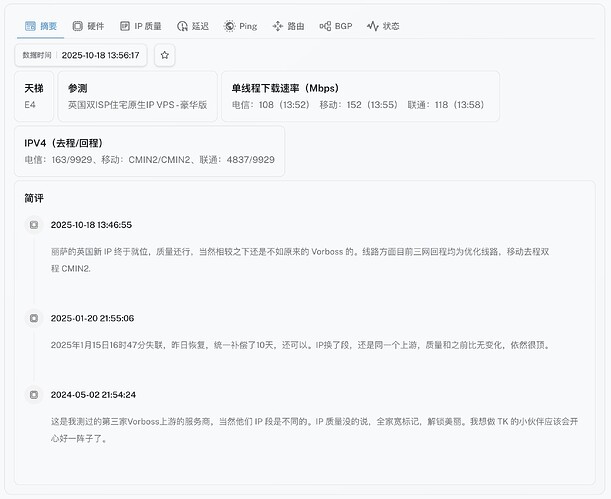Click the IPV4 (去程/回程) card
Image resolution: width=611 pixels, height=499 pixels.
click(x=150, y=151)
